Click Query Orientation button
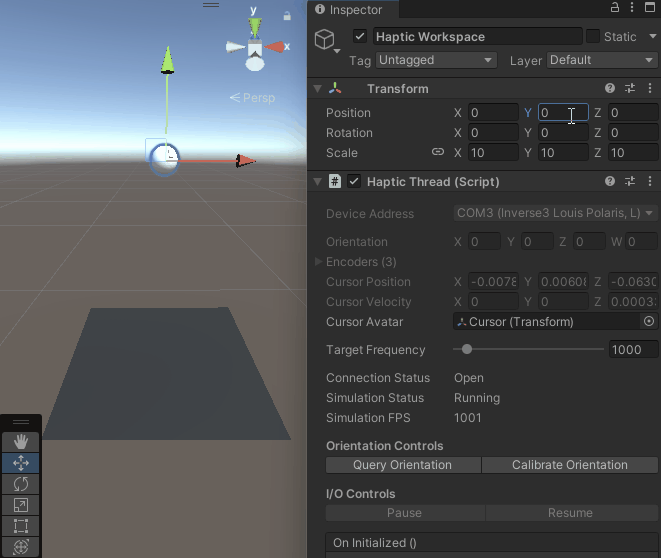661x558 pixels. [403, 465]
